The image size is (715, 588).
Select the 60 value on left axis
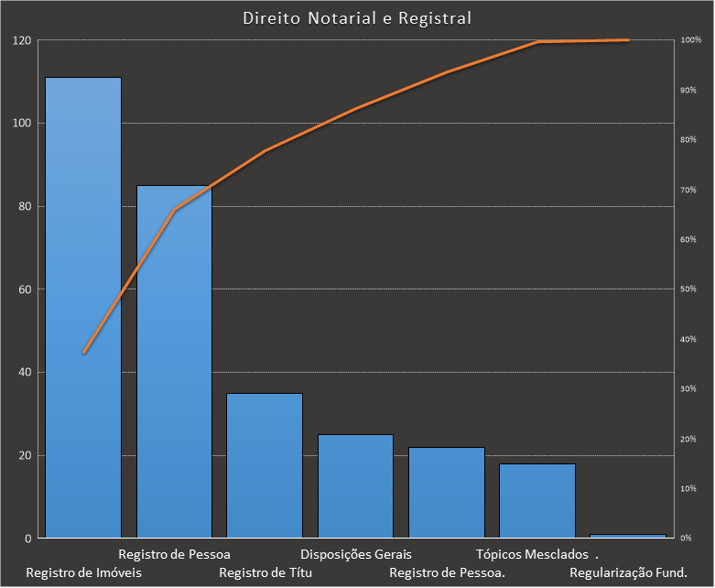pyautogui.click(x=24, y=289)
